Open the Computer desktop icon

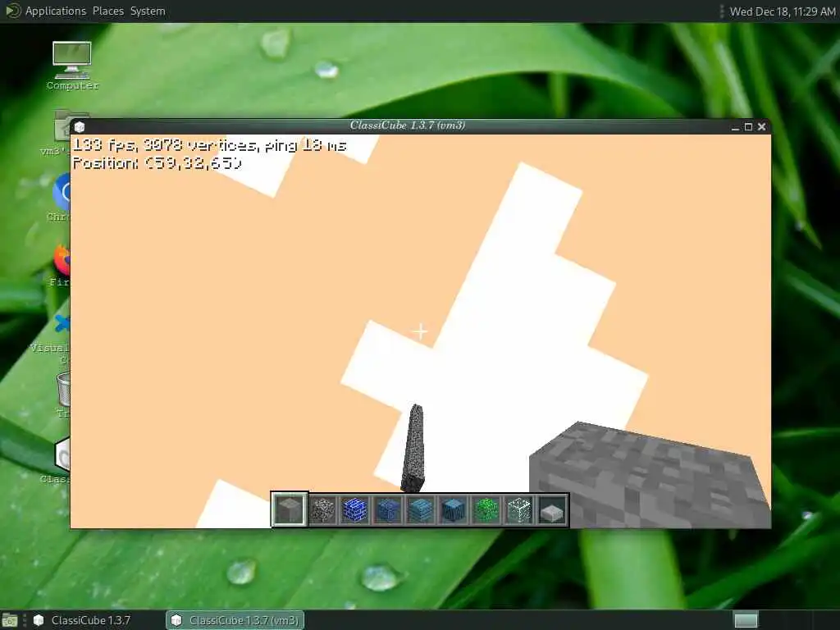coord(72,66)
